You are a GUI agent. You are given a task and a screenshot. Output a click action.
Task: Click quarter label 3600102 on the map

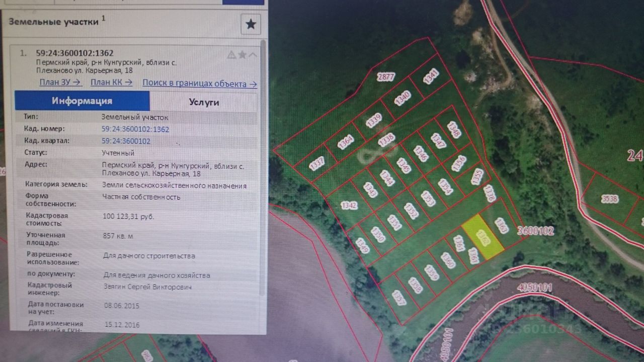535,231
